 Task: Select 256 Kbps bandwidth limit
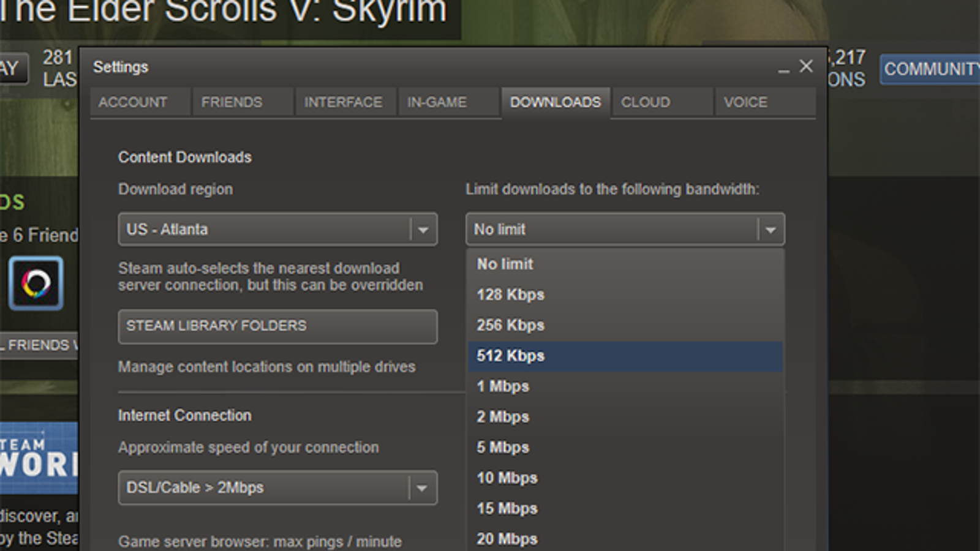point(625,326)
